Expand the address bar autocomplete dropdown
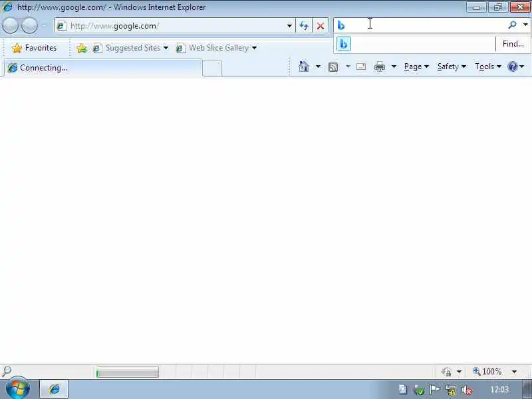Image resolution: width=532 pixels, height=399 pixels. pos(289,26)
